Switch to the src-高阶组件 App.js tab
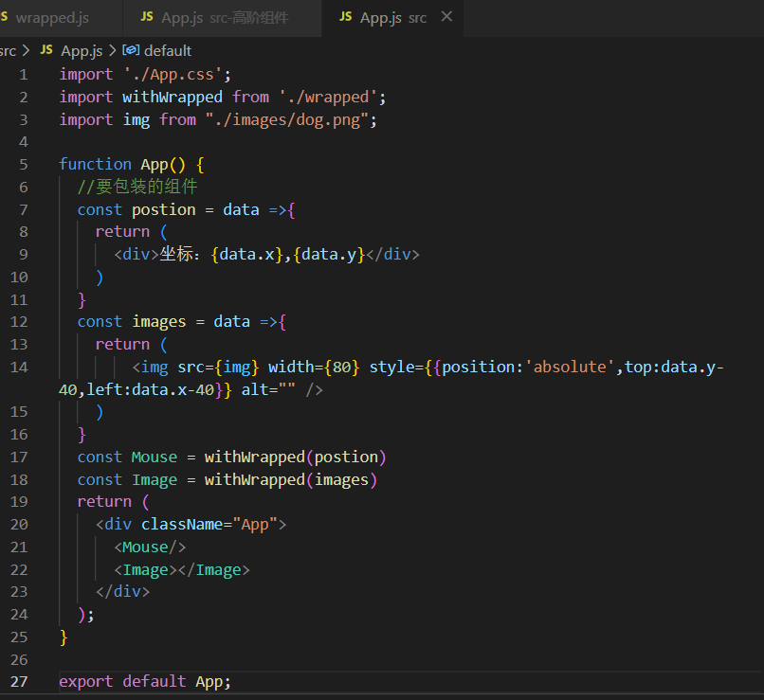The image size is (764, 700). pos(218,16)
